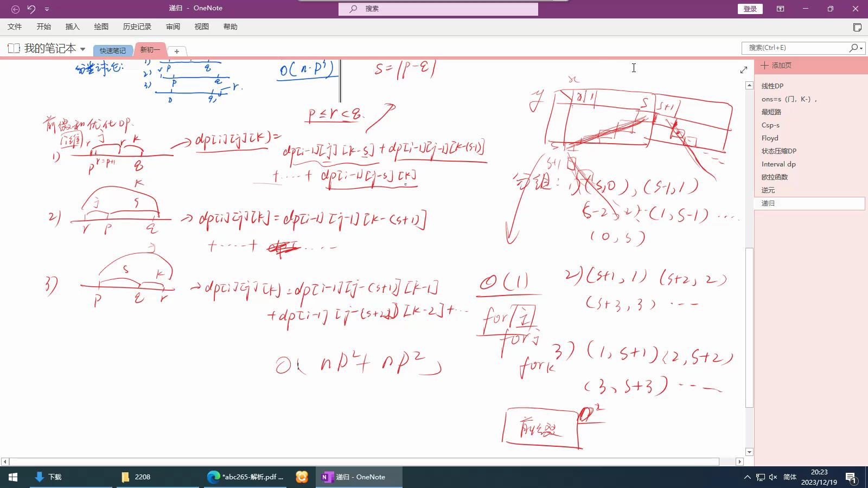Click the vertical scrollbar up arrow

[x=749, y=85]
